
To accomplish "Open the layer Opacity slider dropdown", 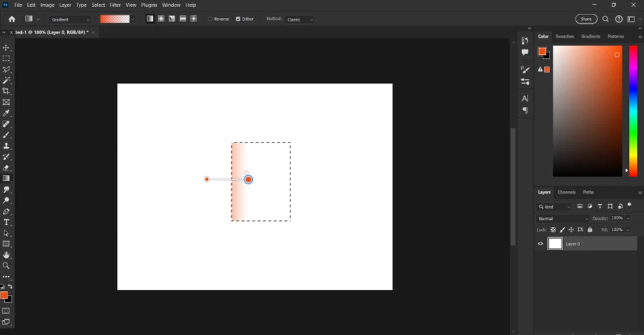I will pyautogui.click(x=628, y=219).
